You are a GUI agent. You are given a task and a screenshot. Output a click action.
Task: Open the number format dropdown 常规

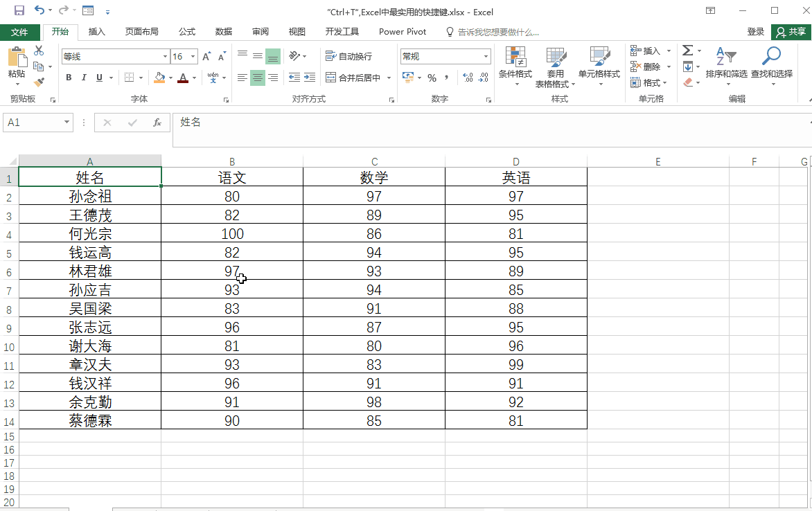tap(486, 57)
